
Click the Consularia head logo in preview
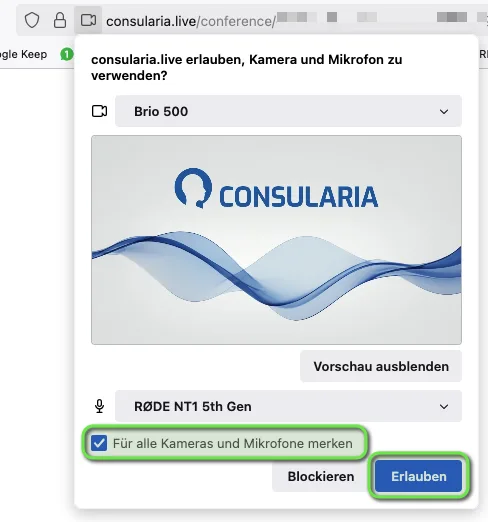193,188
